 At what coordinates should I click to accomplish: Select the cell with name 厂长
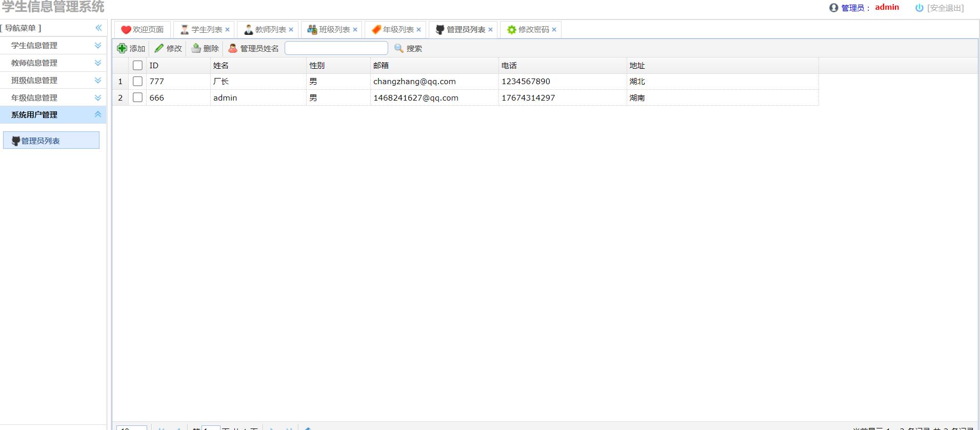point(258,82)
